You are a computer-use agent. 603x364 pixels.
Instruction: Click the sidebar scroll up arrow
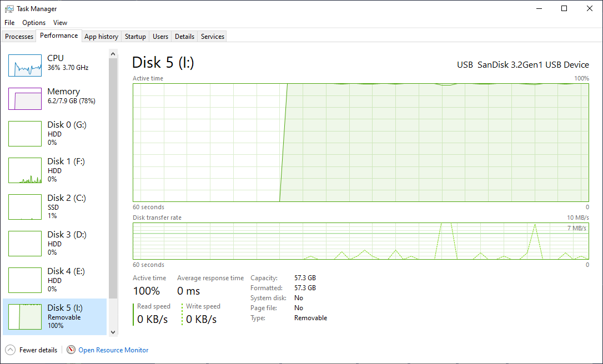pos(113,54)
